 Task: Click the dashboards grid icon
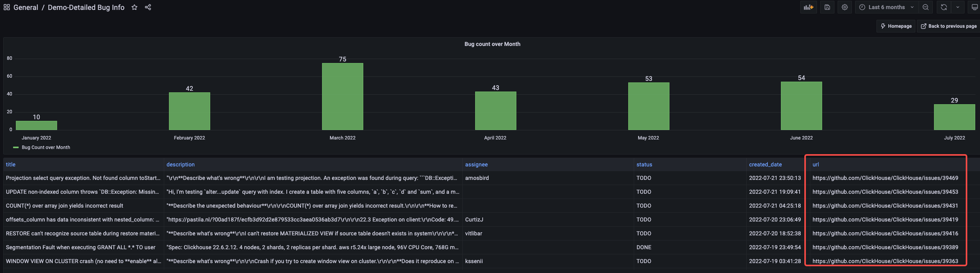(x=7, y=7)
